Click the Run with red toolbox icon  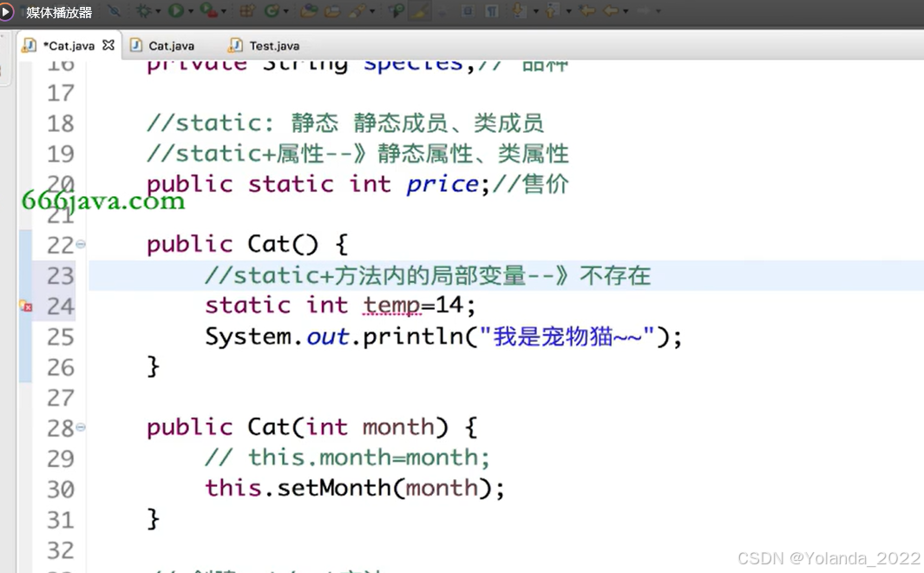tap(208, 10)
